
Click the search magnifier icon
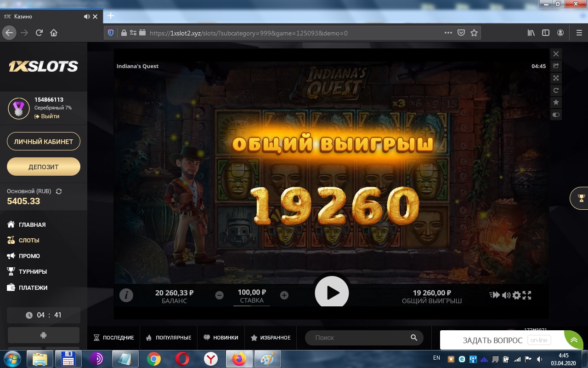[414, 338]
